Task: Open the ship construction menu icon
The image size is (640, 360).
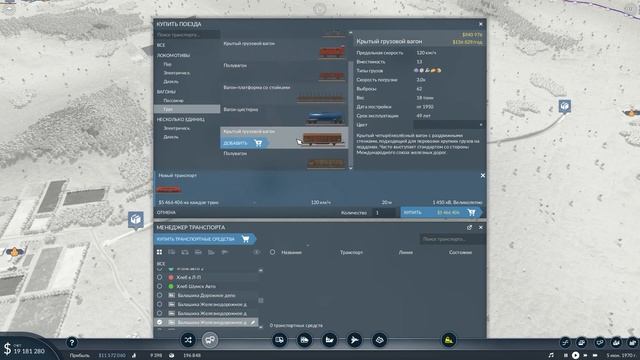Action: coord(329,340)
